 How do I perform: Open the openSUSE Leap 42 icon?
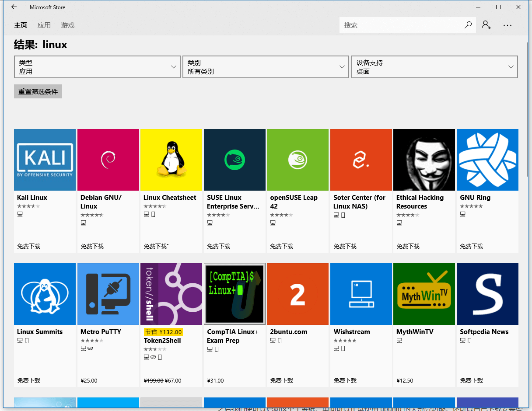tap(297, 160)
